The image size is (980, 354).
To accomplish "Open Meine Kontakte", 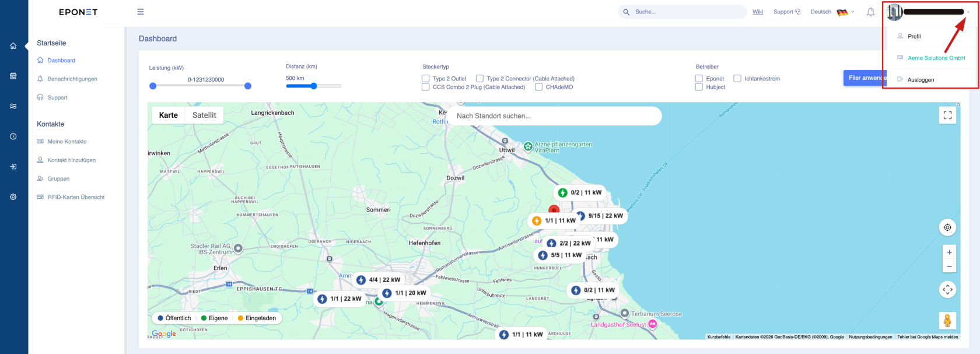I will click(x=67, y=141).
